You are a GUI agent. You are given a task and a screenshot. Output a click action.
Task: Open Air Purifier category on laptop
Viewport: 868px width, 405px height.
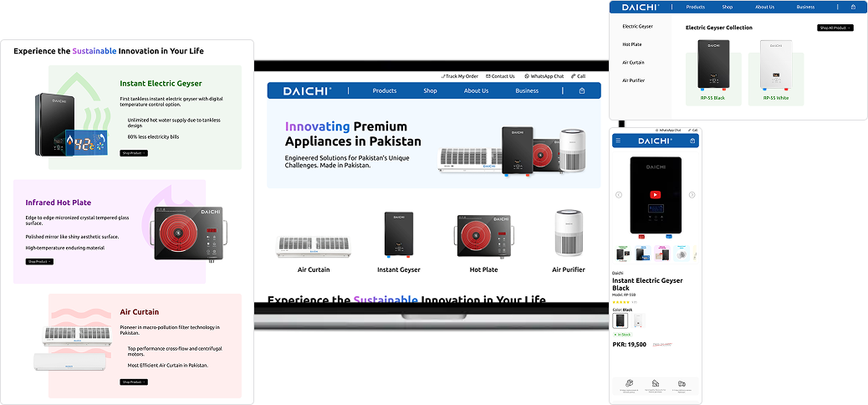569,241
